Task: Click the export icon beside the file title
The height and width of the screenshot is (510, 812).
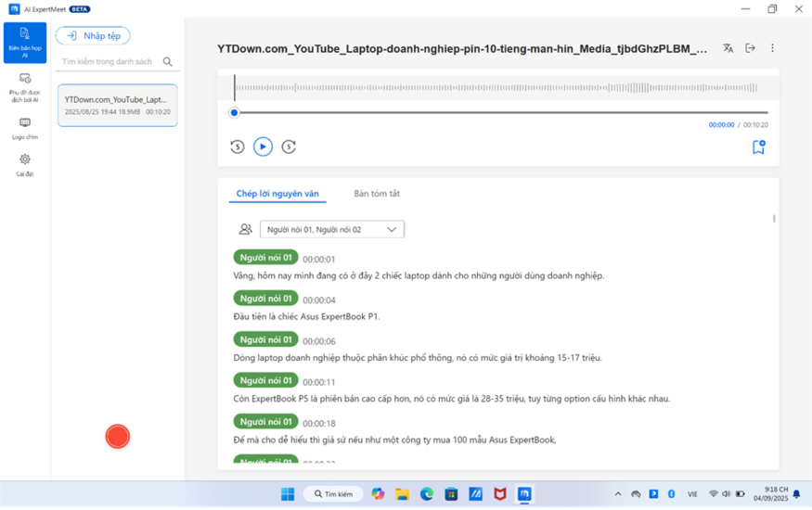Action: pyautogui.click(x=751, y=48)
